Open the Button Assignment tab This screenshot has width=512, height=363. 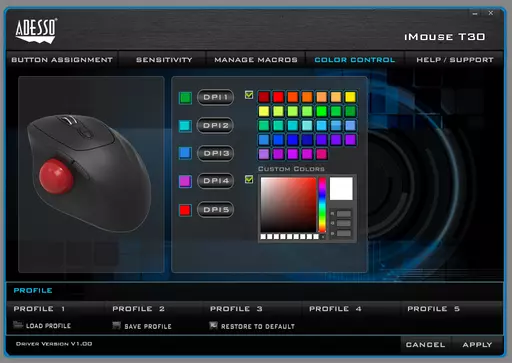(x=62, y=60)
